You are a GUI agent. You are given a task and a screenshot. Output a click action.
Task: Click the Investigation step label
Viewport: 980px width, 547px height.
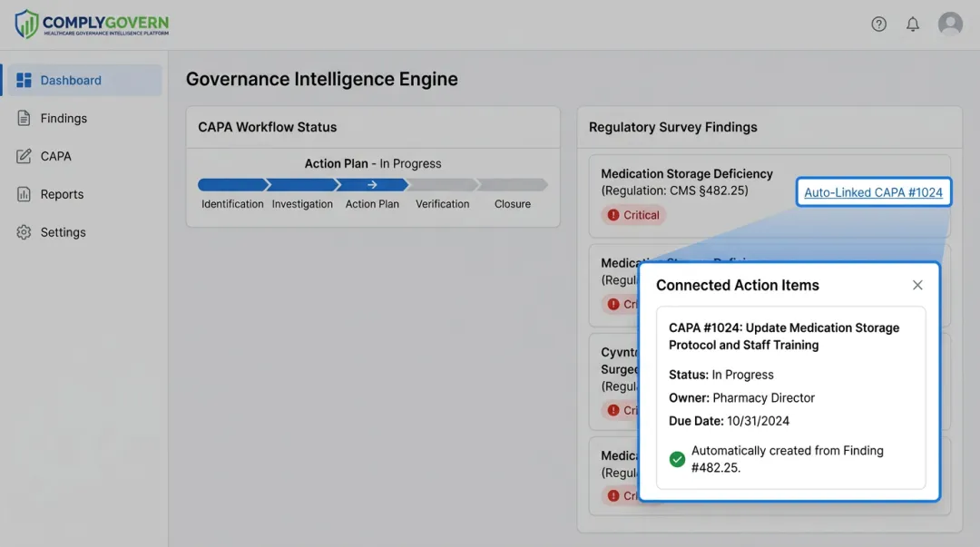coord(302,204)
